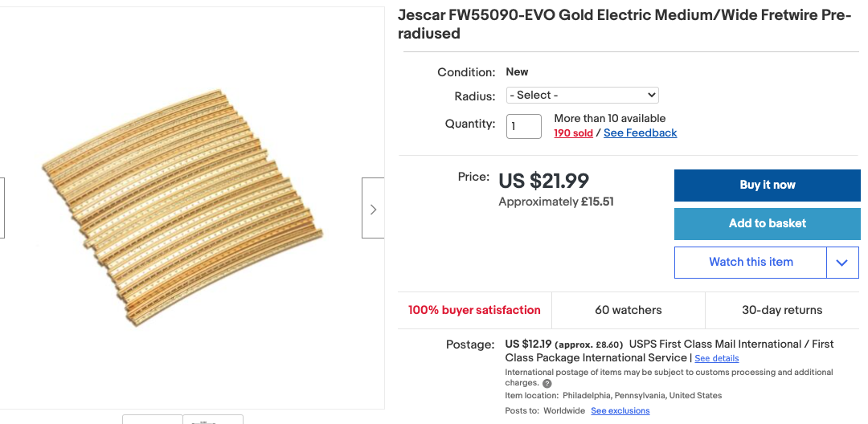Click the main gold fretwire product image
Viewport: 868px width, 424px height.
[x=183, y=209]
